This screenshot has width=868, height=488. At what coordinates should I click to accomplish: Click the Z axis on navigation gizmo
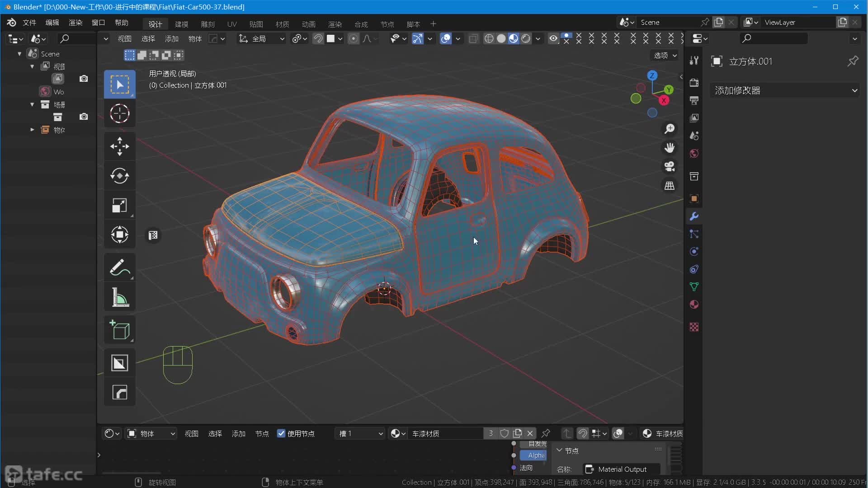652,75
